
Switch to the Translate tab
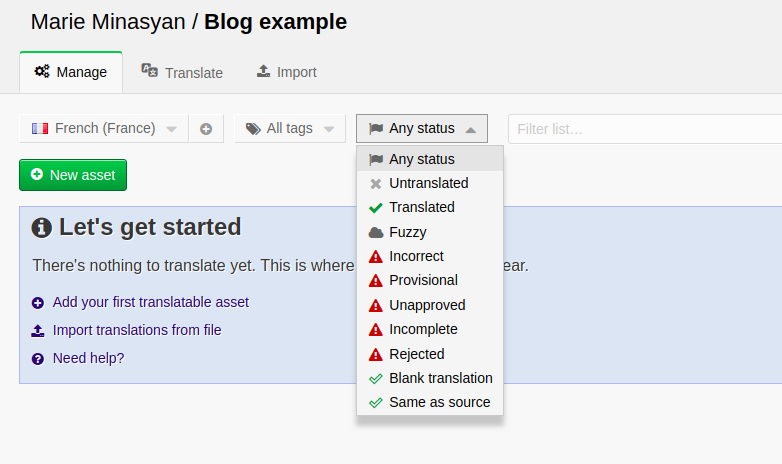click(x=182, y=73)
